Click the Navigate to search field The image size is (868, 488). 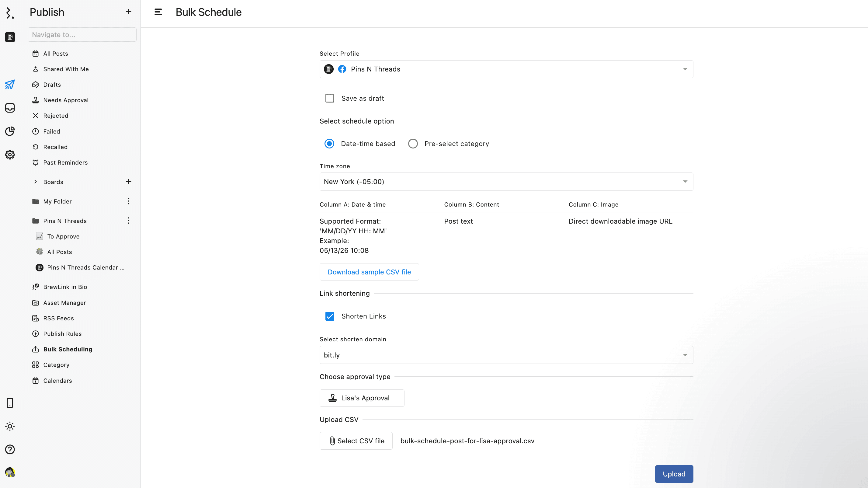pyautogui.click(x=82, y=35)
